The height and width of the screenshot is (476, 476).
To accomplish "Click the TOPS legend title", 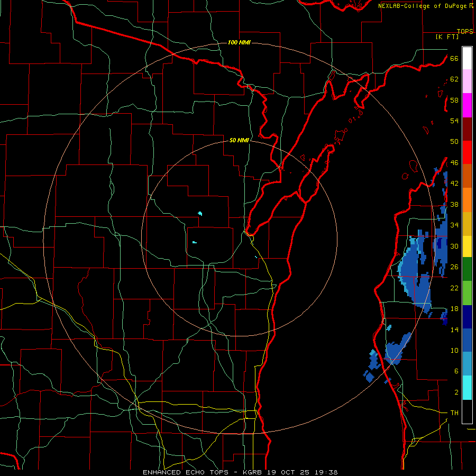I will click(x=465, y=31).
